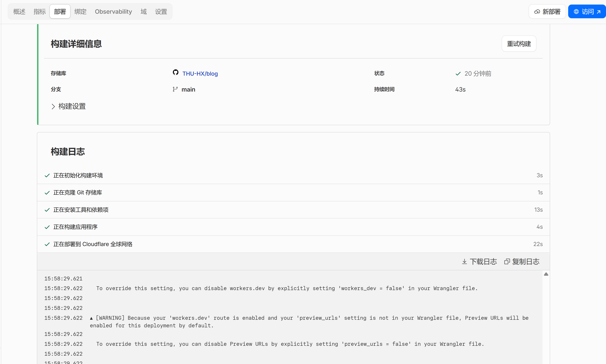Open the 域 tab

tap(144, 12)
